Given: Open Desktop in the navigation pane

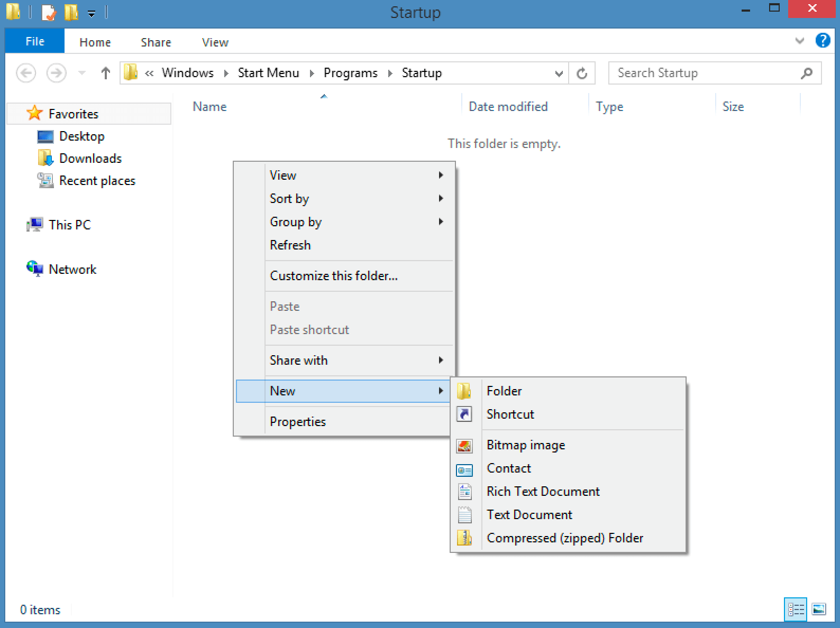Looking at the screenshot, I should pyautogui.click(x=82, y=136).
